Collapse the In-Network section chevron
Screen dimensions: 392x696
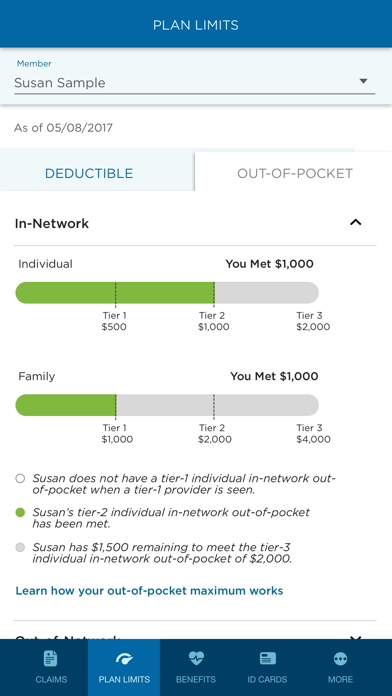(356, 222)
